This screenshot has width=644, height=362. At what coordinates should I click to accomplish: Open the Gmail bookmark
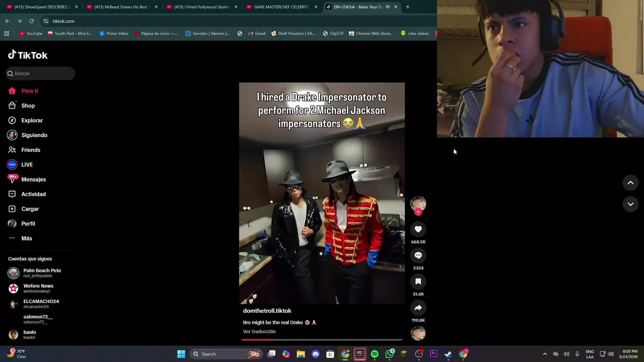point(257,34)
